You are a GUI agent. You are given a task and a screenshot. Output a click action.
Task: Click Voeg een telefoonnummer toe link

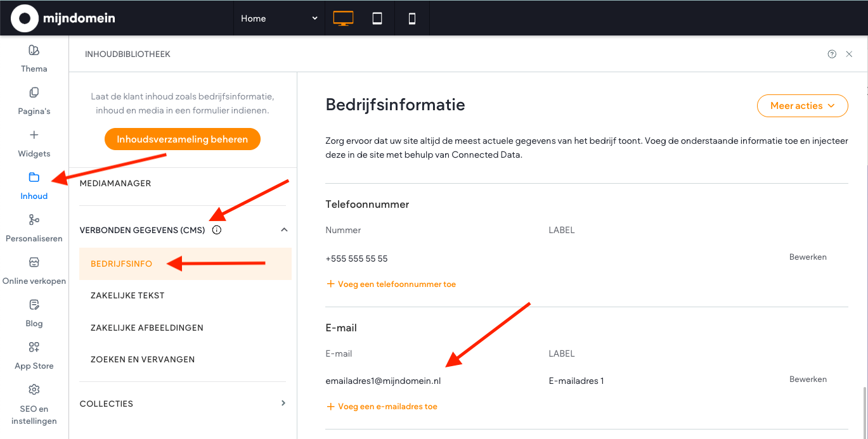tap(391, 284)
